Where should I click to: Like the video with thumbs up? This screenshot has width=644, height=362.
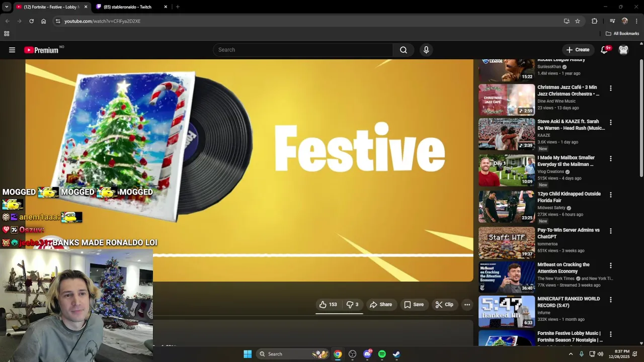tap(328, 305)
